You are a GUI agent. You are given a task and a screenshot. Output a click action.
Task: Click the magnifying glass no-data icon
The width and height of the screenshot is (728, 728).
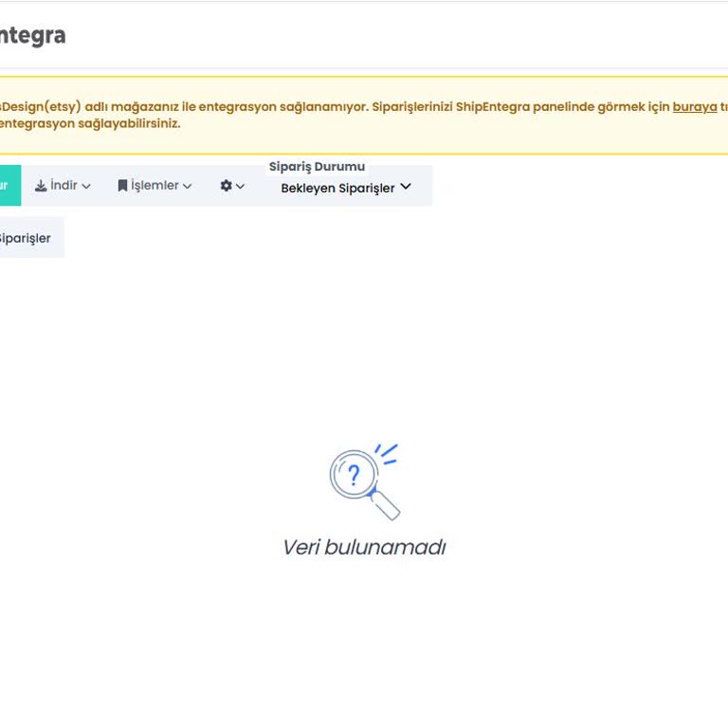click(365, 482)
